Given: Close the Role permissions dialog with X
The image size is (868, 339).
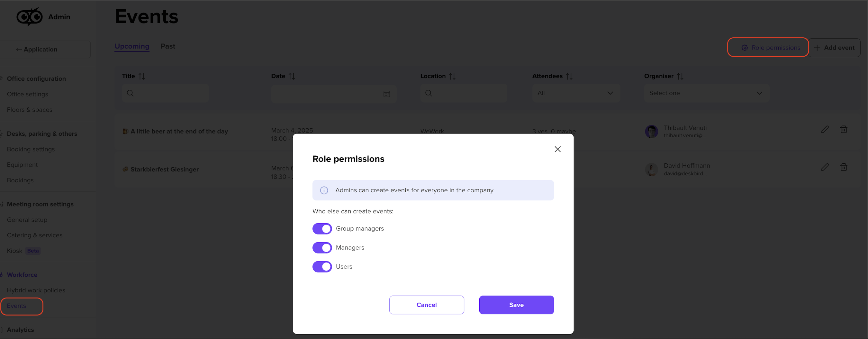Looking at the screenshot, I should click(557, 149).
